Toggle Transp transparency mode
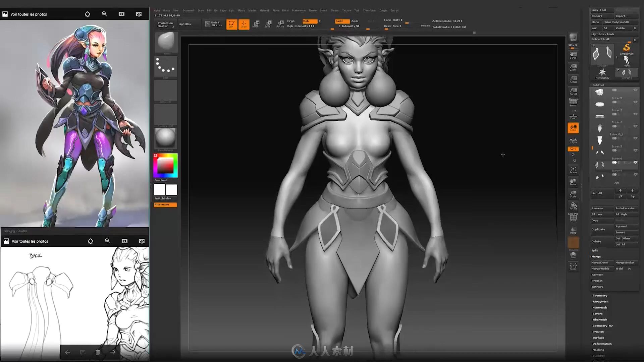This screenshot has width=644, height=362. (x=573, y=230)
